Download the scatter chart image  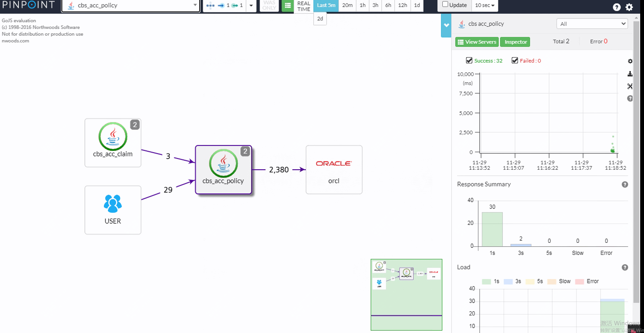coord(630,74)
